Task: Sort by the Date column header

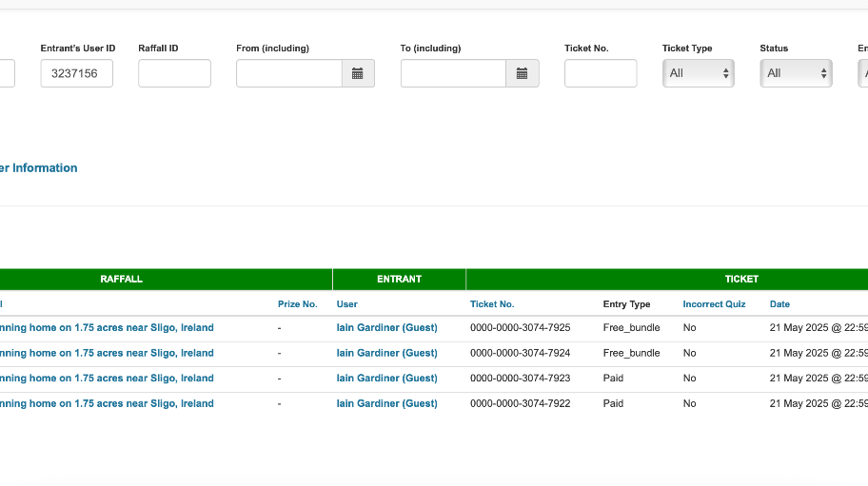Action: pos(779,304)
